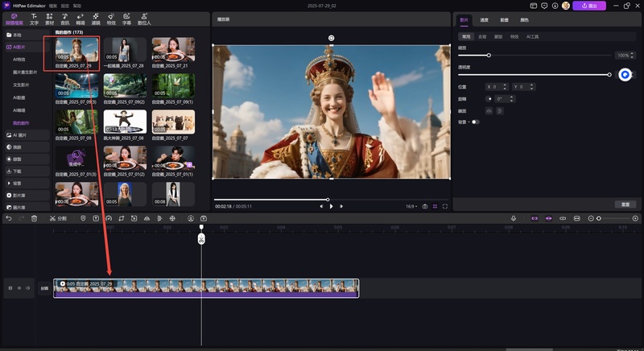Select 下載 download in the sidebar
This screenshot has height=351, width=644.
point(27,171)
